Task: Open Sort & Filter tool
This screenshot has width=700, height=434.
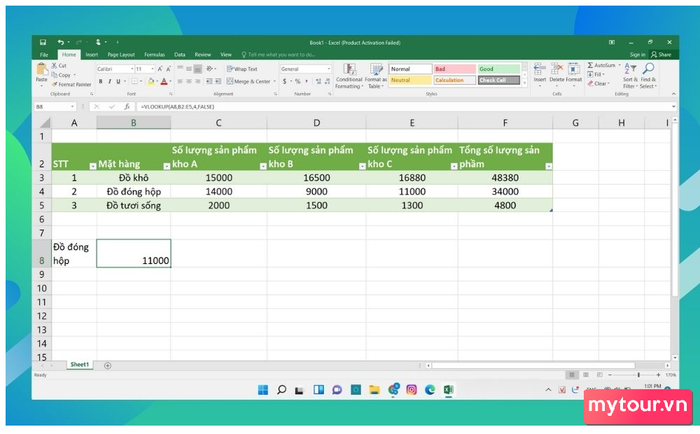Action: coord(625,78)
